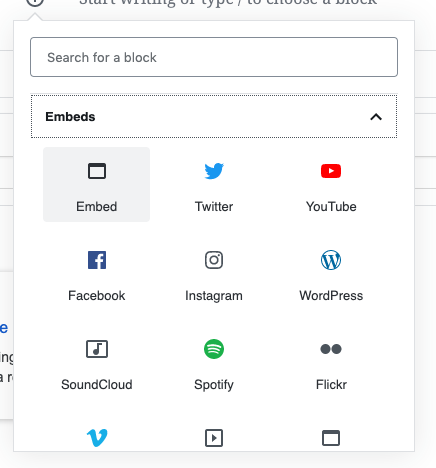This screenshot has height=468, width=436.
Task: Focus the Search for a block field
Action: 214,57
